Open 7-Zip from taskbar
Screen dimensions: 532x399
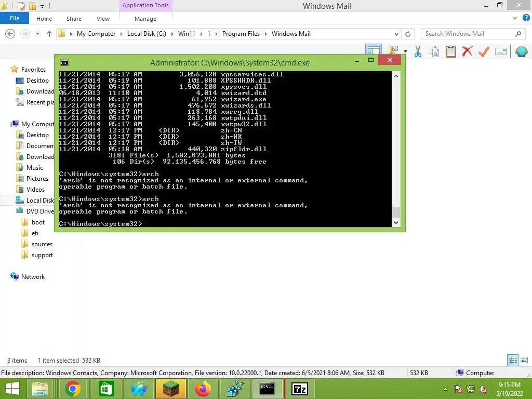pos(300,389)
